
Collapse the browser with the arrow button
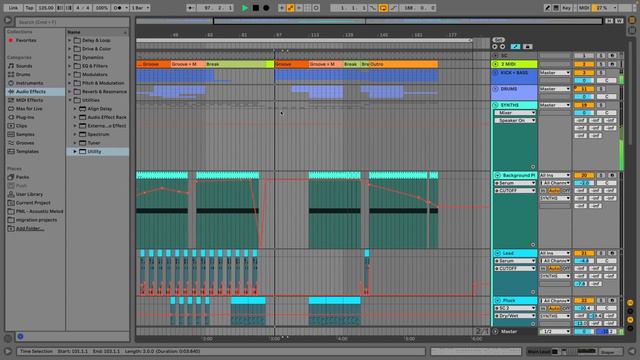[x=8, y=20]
